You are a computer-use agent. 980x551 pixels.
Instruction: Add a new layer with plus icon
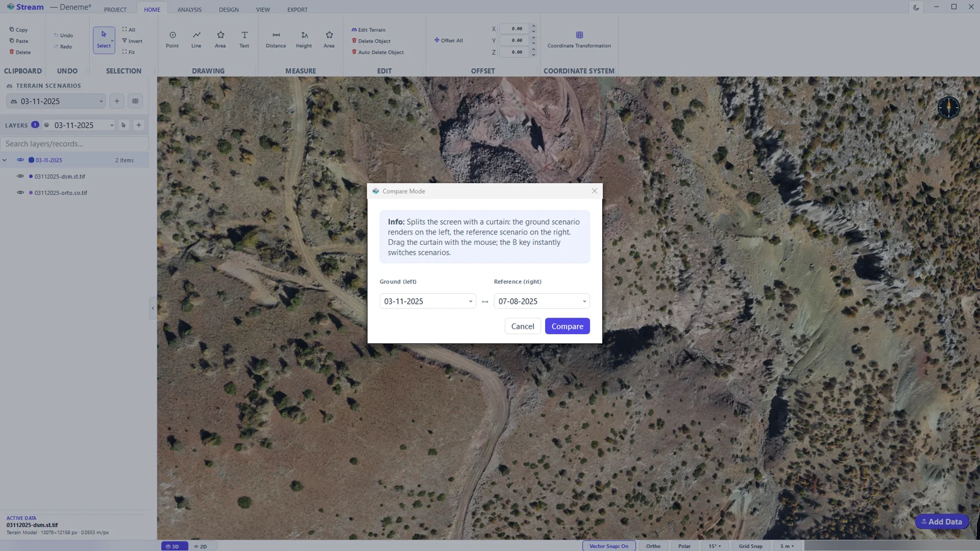(138, 125)
